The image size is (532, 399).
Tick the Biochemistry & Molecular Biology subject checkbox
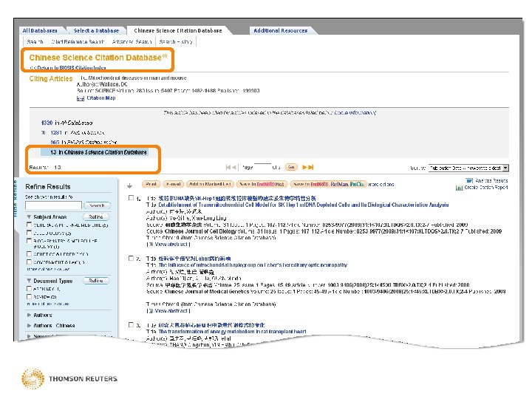click(x=29, y=241)
